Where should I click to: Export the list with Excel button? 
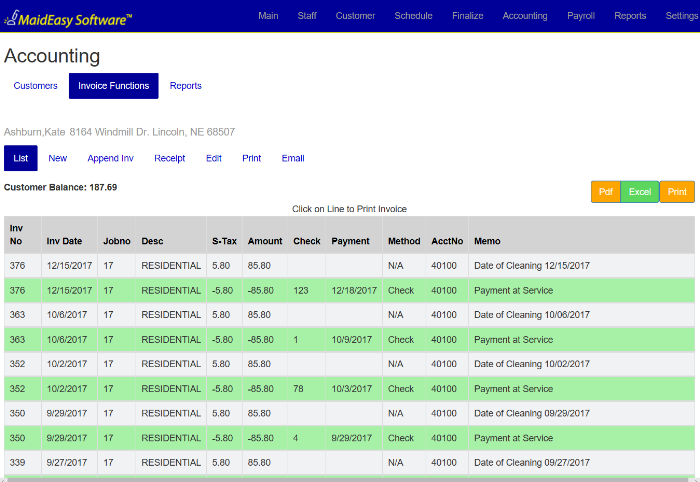(640, 192)
